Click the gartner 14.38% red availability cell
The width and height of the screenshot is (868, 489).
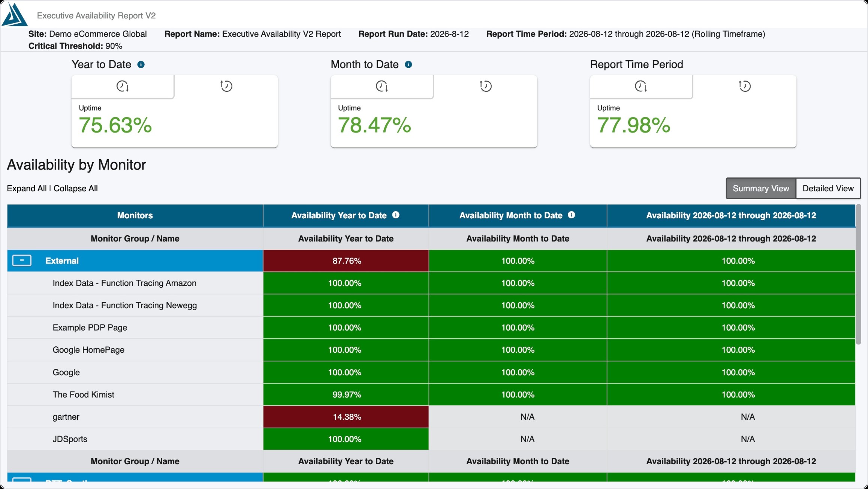(346, 417)
